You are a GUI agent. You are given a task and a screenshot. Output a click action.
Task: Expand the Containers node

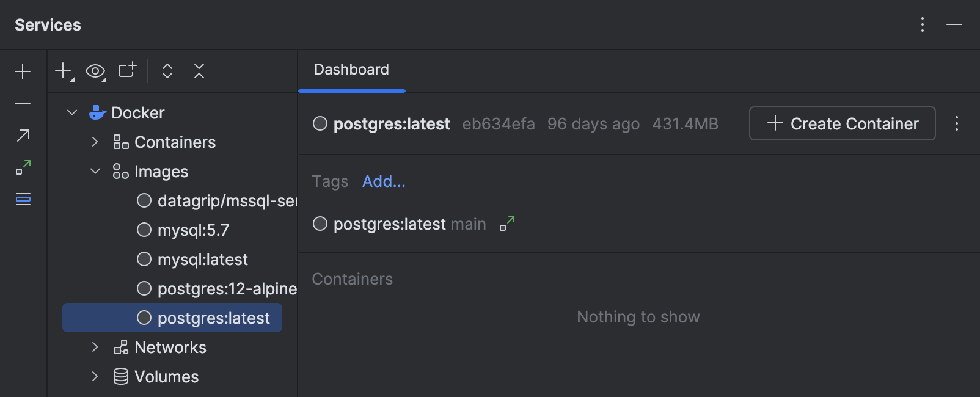95,142
